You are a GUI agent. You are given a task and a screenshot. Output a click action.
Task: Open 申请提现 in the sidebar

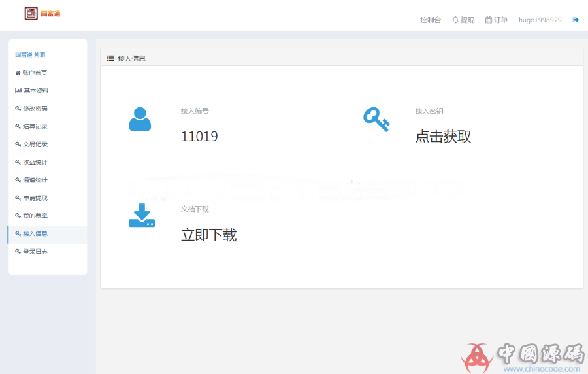pyautogui.click(x=31, y=198)
